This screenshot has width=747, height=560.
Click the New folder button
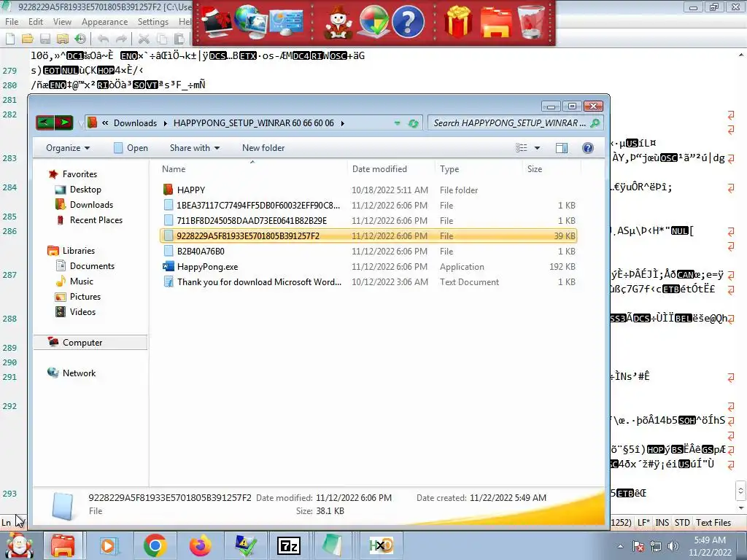coord(263,148)
